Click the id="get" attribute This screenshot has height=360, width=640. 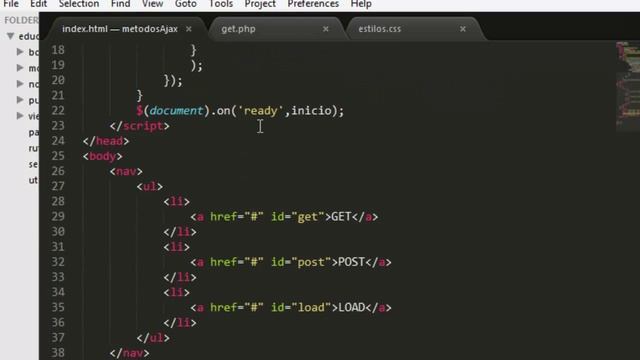pos(298,217)
